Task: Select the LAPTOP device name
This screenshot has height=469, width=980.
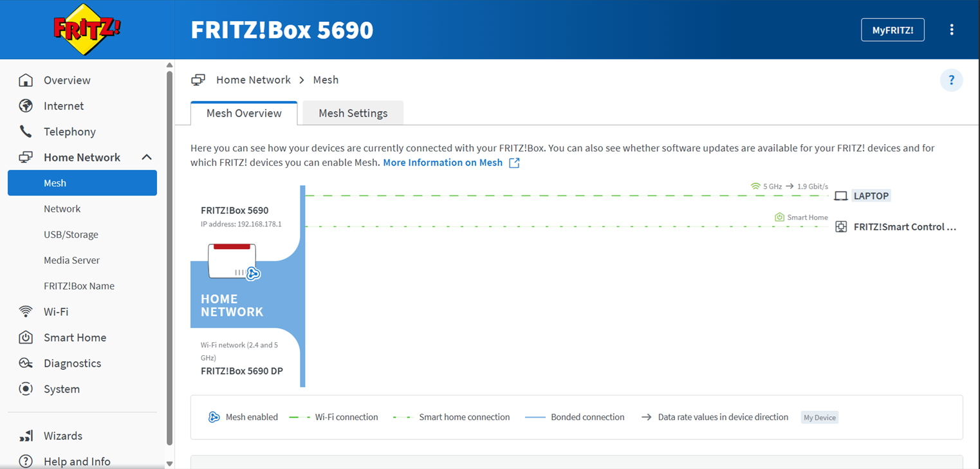Action: click(871, 196)
